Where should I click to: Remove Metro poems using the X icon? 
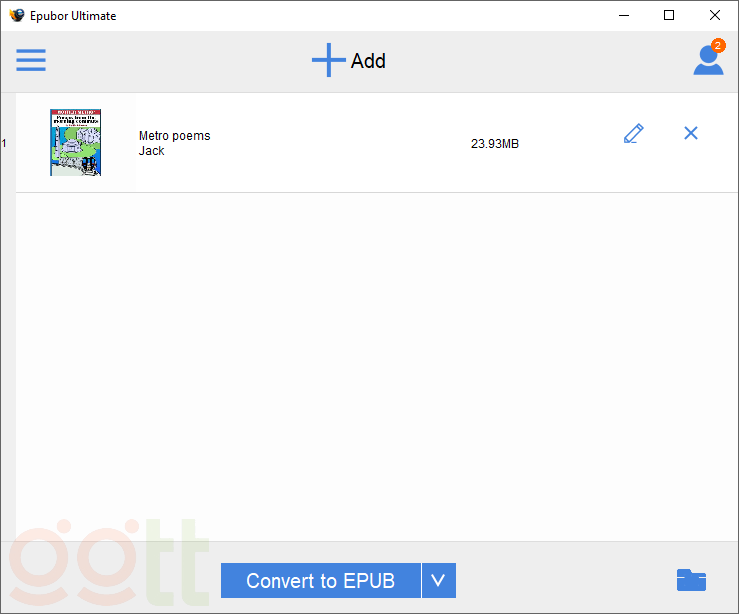690,133
